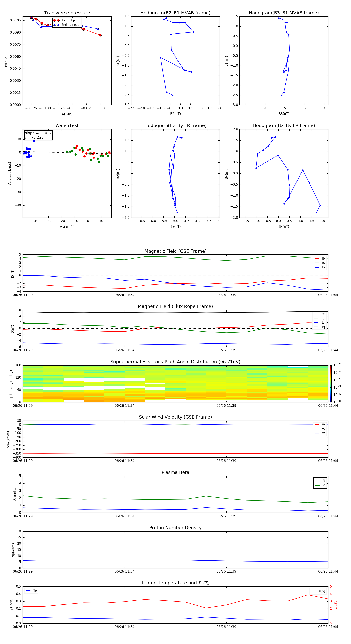Click the "Pt(nPa)" y-axis label

pyautogui.click(x=6, y=61)
